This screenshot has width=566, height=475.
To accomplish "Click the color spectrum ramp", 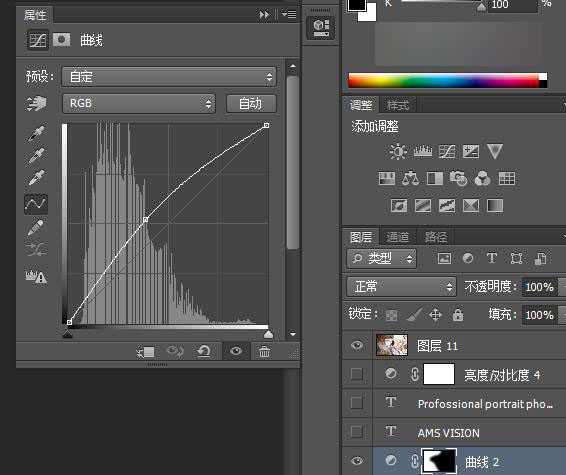I will pyautogui.click(x=447, y=80).
